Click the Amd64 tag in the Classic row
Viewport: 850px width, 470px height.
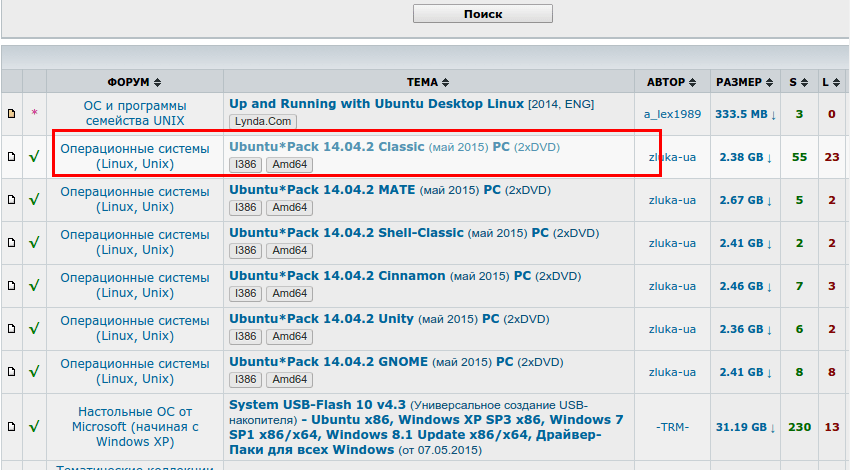coord(289,164)
